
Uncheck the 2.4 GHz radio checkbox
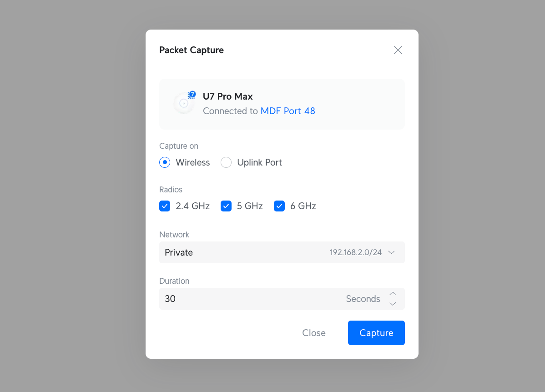165,206
